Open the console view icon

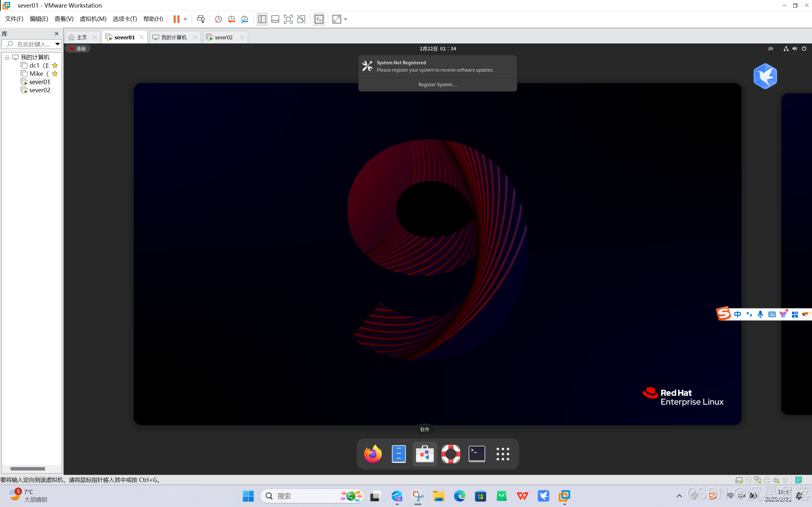click(319, 19)
